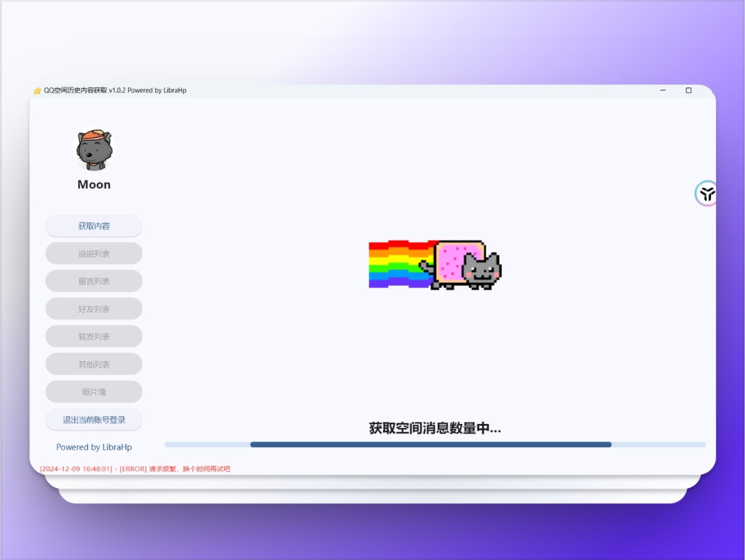Viewport: 745px width, 560px height.
Task: Select the 好友列表 button
Action: [94, 309]
